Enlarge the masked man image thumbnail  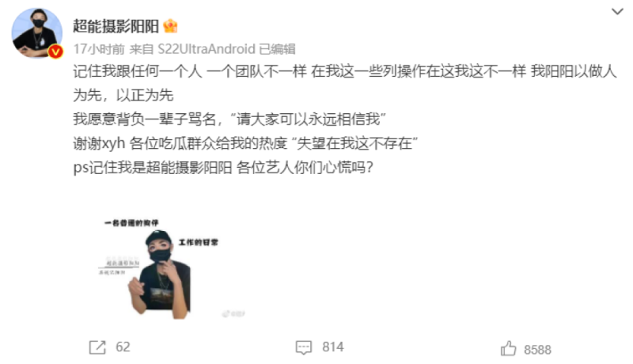coord(171,269)
